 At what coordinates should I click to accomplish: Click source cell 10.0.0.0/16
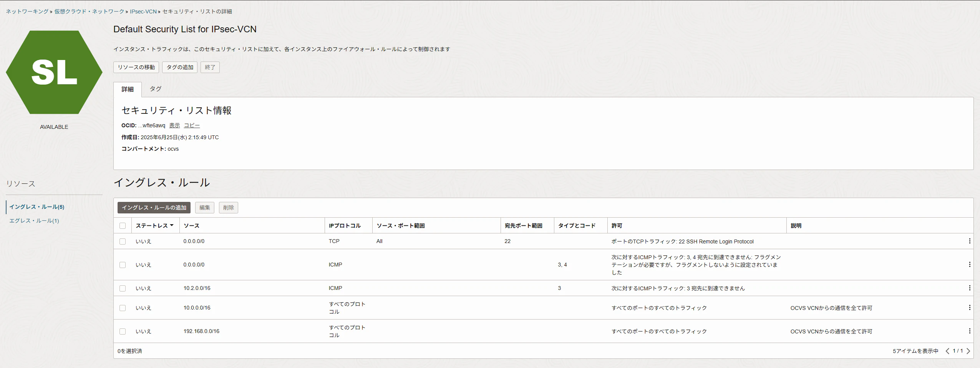pos(197,308)
